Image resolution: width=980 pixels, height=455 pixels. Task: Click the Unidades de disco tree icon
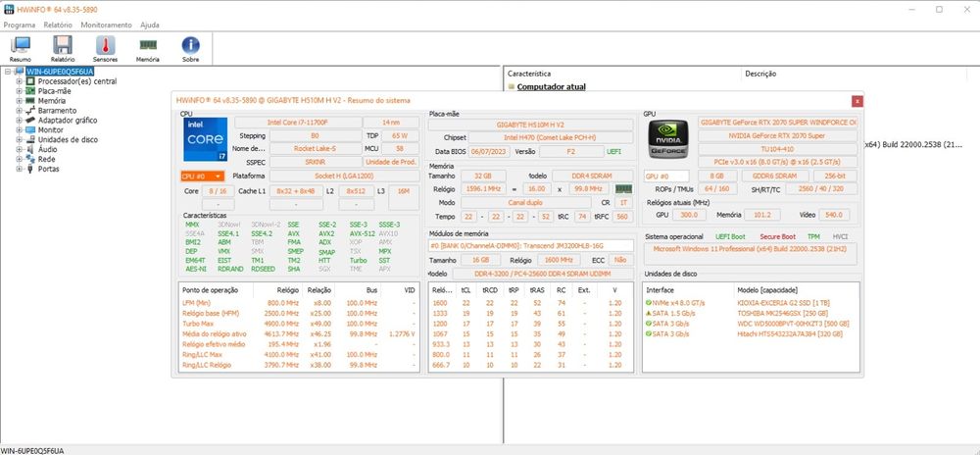tap(30, 139)
